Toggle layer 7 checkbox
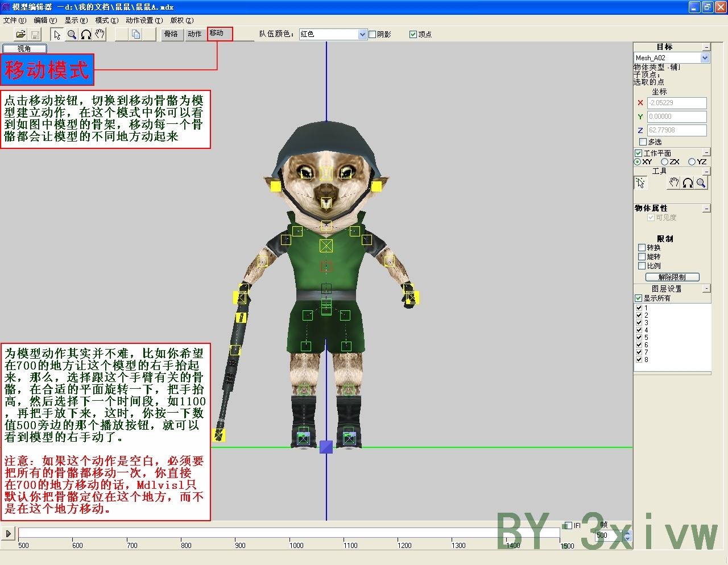Viewport: 728px width, 565px height. coord(639,352)
